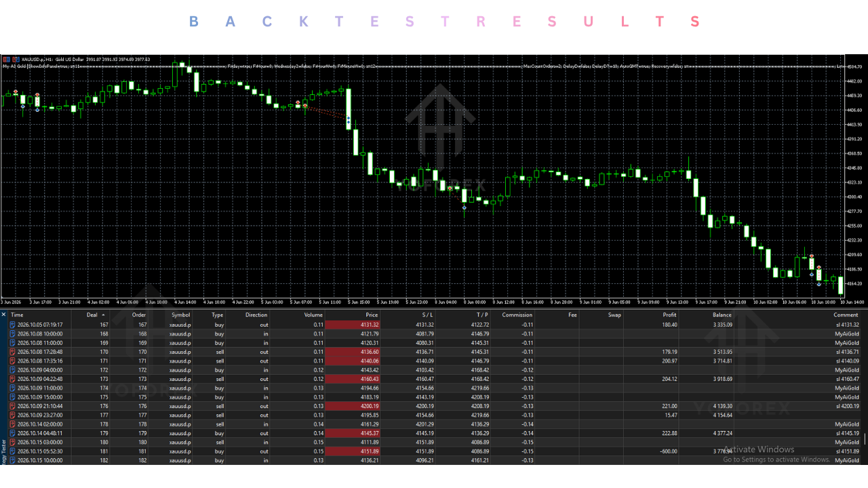This screenshot has width=868, height=488.
Task: Click the sell deal icon for deal 180
Action: point(12,442)
